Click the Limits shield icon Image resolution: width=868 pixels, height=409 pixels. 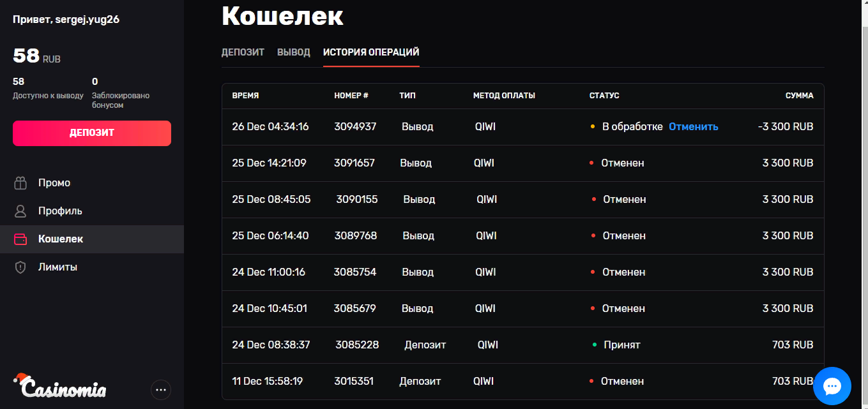coord(20,267)
